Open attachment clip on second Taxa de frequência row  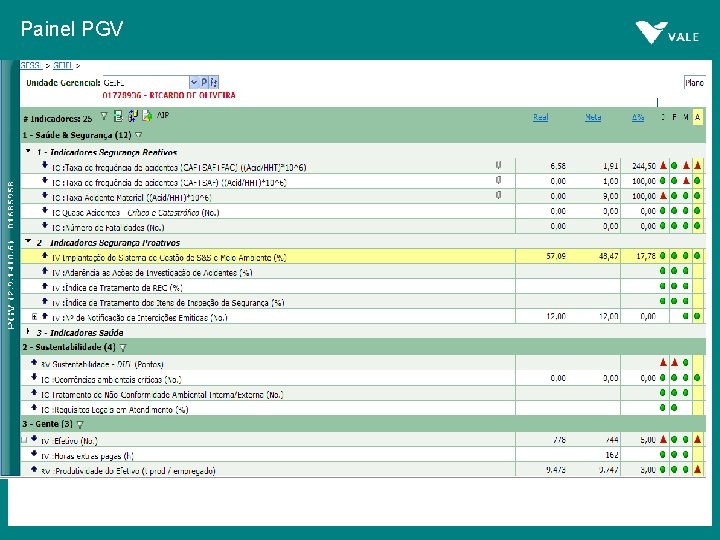pos(498,180)
